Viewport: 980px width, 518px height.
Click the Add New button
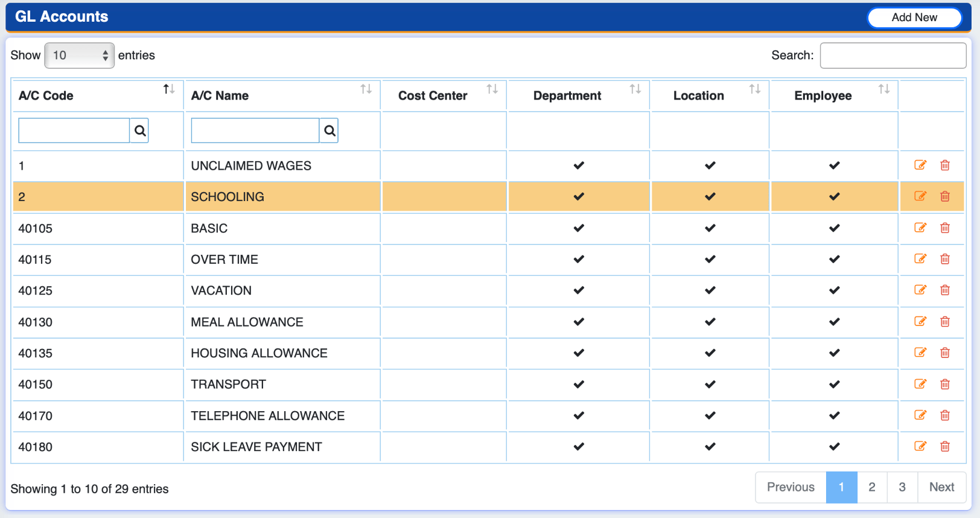tap(914, 18)
